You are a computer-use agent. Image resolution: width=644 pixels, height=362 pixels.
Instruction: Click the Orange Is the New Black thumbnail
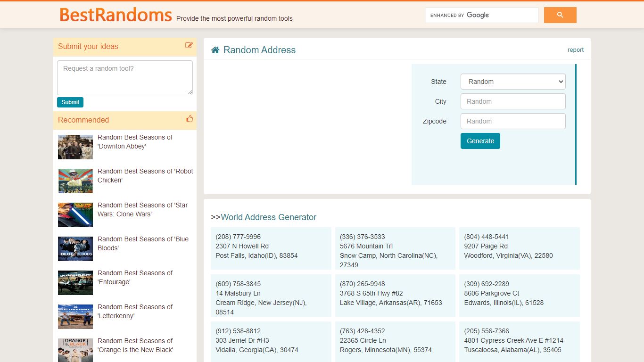[75, 350]
